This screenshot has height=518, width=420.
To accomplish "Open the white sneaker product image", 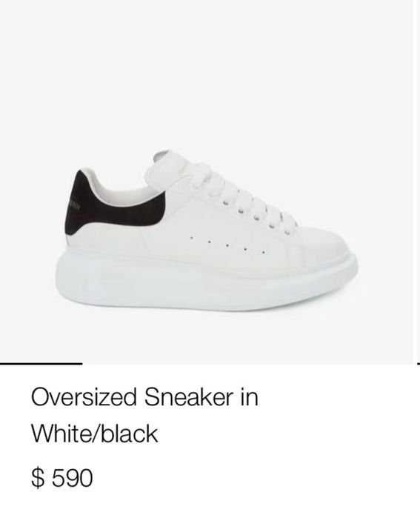I will (x=207, y=182).
